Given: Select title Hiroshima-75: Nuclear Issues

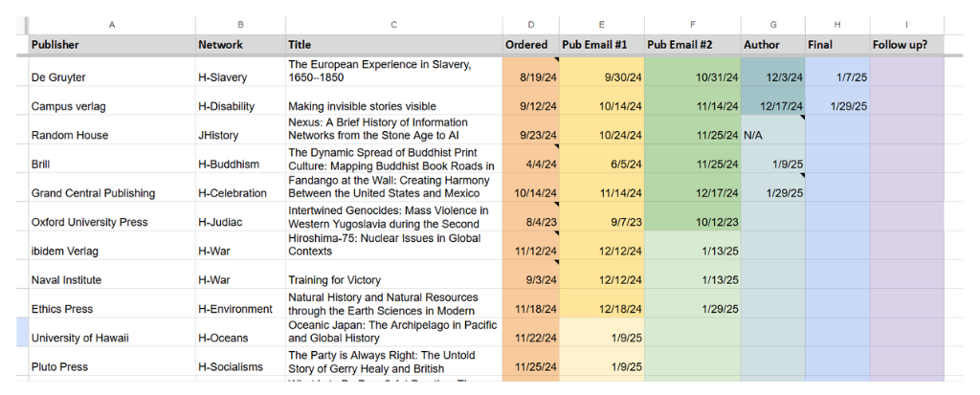Looking at the screenshot, I should (x=393, y=245).
